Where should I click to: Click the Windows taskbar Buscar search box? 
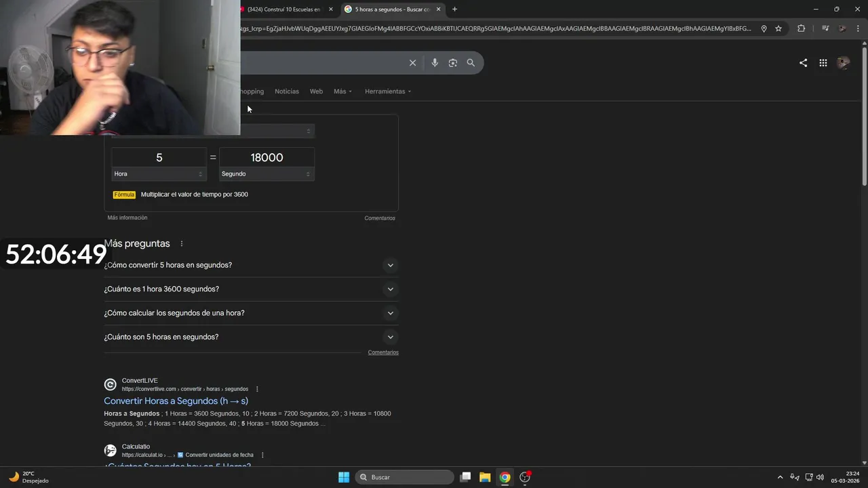(x=405, y=477)
